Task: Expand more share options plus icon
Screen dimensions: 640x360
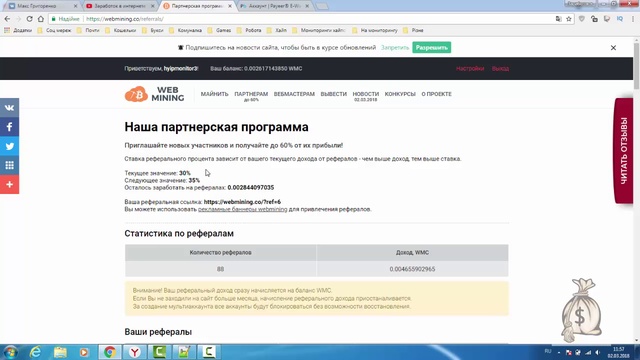Action: tap(9, 184)
